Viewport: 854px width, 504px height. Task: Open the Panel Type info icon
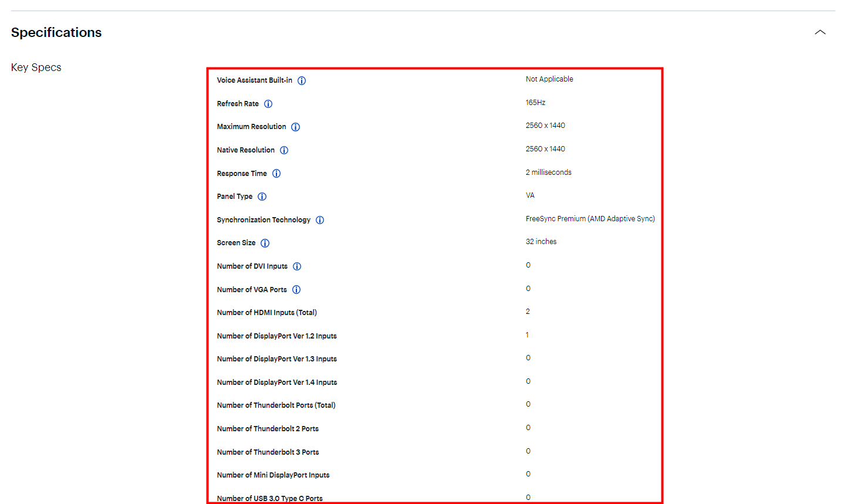pyautogui.click(x=262, y=197)
